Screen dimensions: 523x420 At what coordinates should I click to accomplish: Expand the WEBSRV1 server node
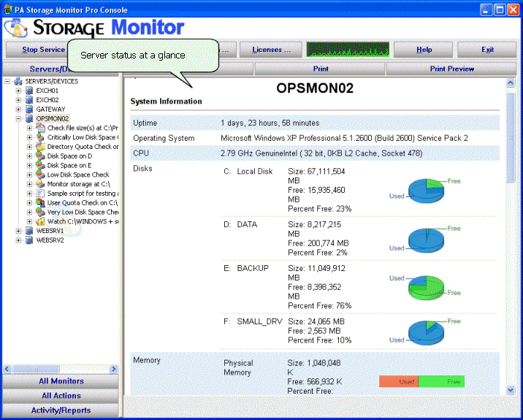pyautogui.click(x=18, y=231)
